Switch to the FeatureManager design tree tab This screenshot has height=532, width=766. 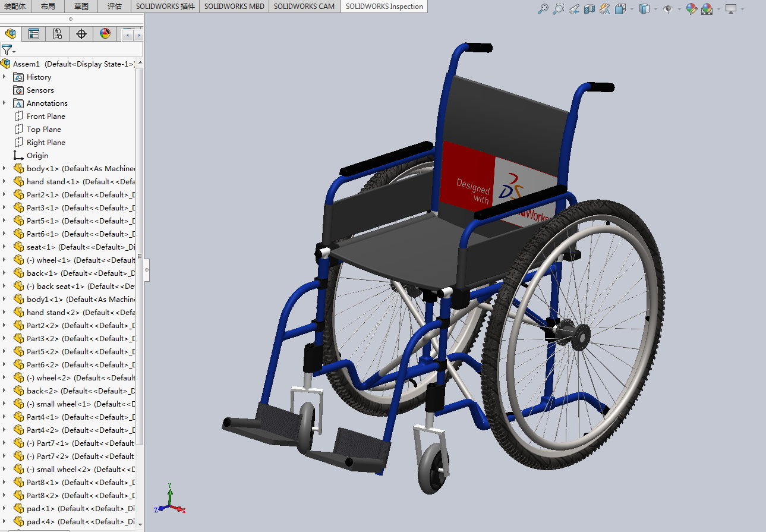(x=11, y=34)
